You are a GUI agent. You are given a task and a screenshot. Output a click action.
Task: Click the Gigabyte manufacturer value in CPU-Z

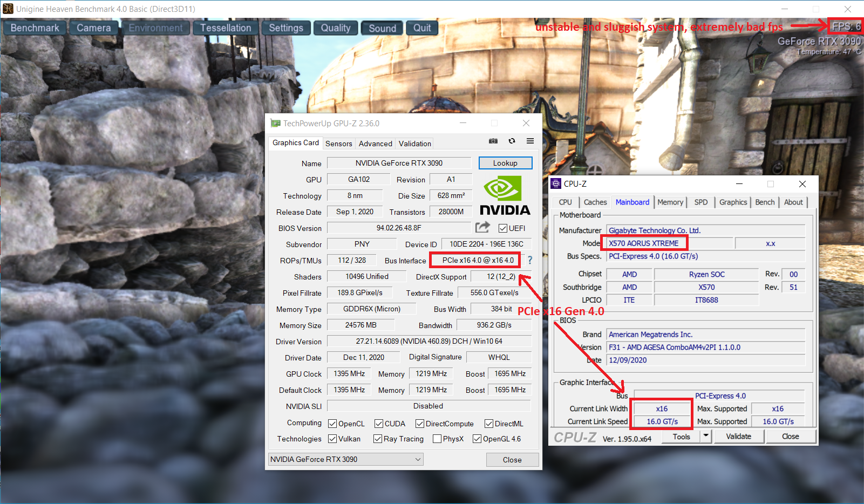pyautogui.click(x=706, y=230)
